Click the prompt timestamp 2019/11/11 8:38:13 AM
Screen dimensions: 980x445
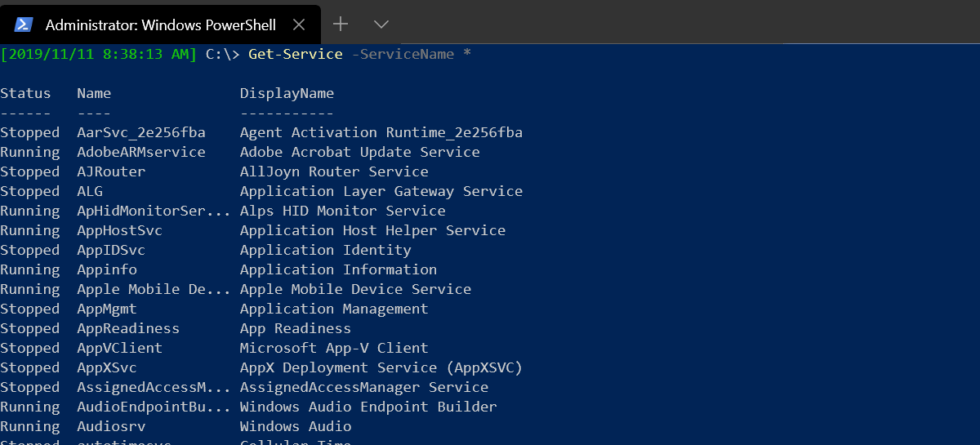[99, 54]
